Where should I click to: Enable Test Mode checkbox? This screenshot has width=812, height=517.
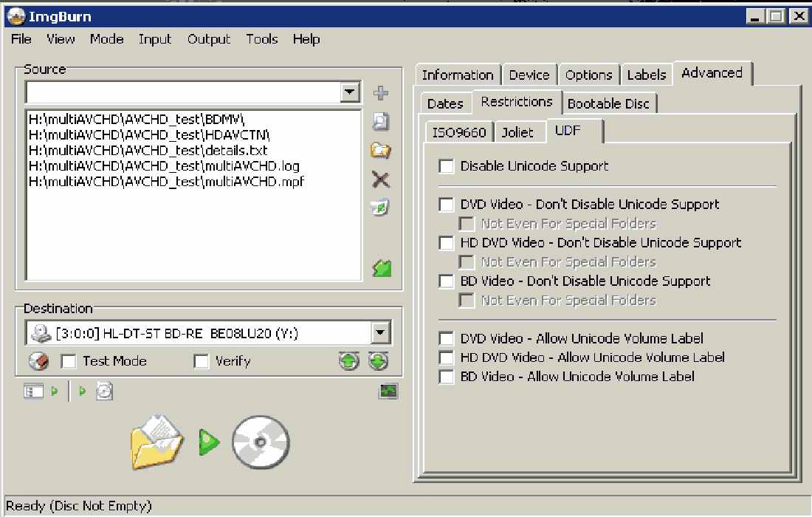[x=69, y=361]
